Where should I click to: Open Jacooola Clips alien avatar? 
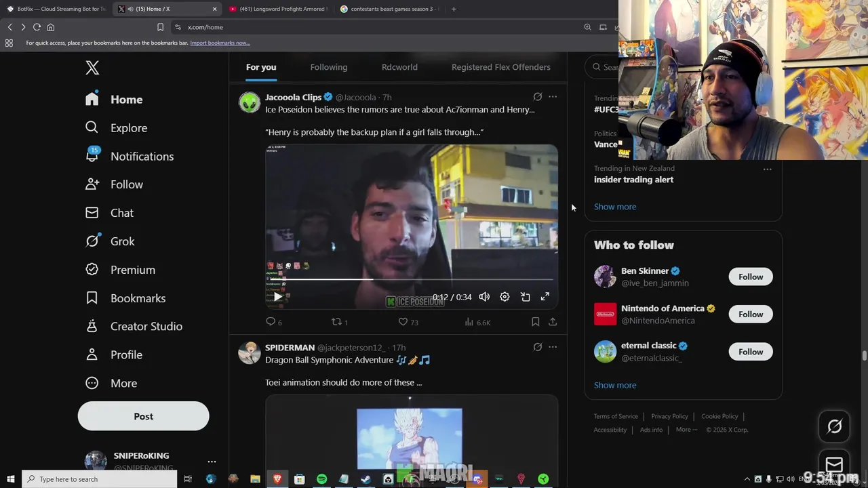point(250,102)
